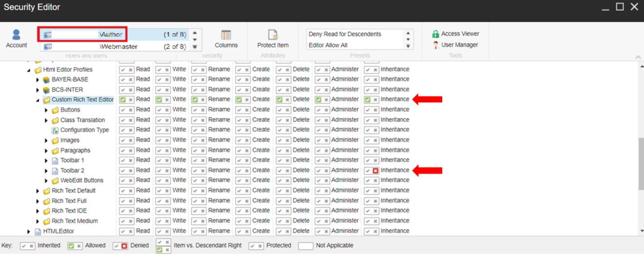This screenshot has width=644, height=256.
Task: Apply Deny Read for Descendents preset
Action: coord(345,34)
